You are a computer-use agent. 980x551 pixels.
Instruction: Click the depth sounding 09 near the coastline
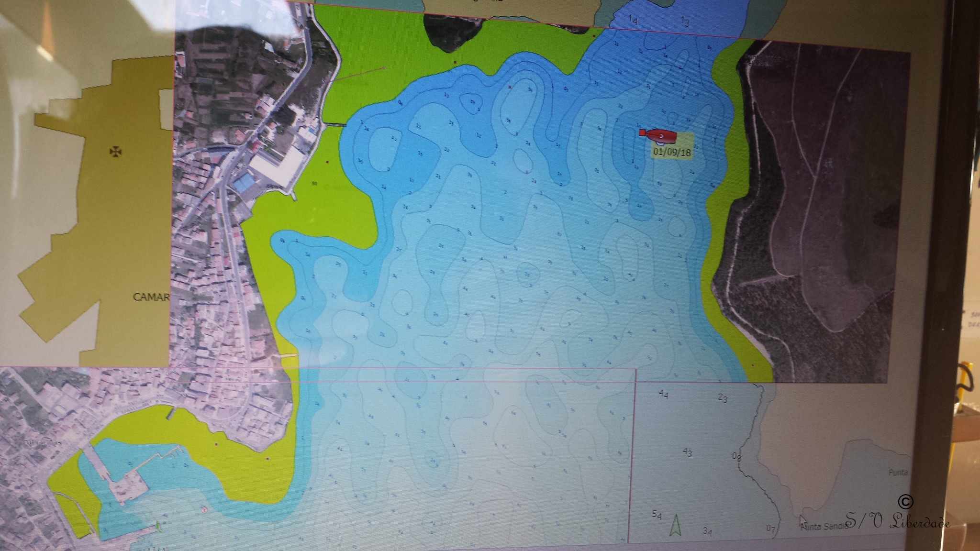pyautogui.click(x=737, y=457)
